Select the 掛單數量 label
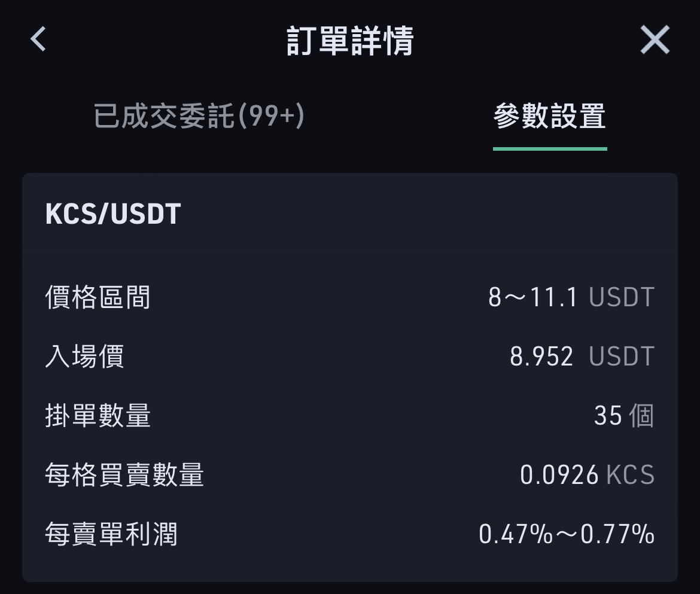 98,416
